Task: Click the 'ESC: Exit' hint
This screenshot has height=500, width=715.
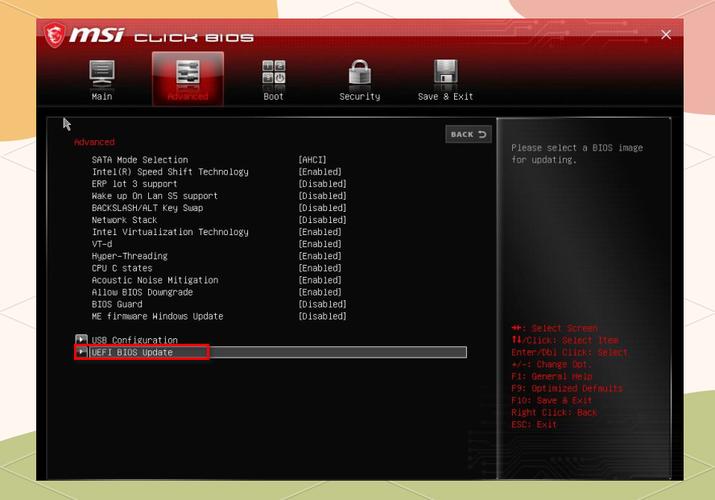Action: [x=534, y=424]
